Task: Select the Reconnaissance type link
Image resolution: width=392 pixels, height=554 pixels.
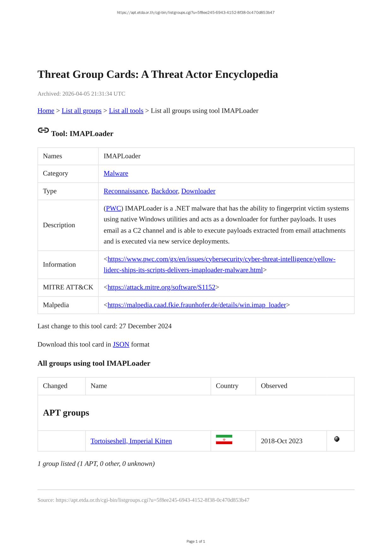Action: click(x=126, y=191)
